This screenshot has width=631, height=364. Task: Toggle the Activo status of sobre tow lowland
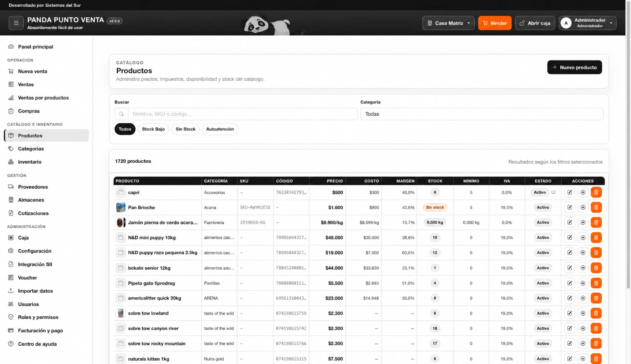click(542, 313)
